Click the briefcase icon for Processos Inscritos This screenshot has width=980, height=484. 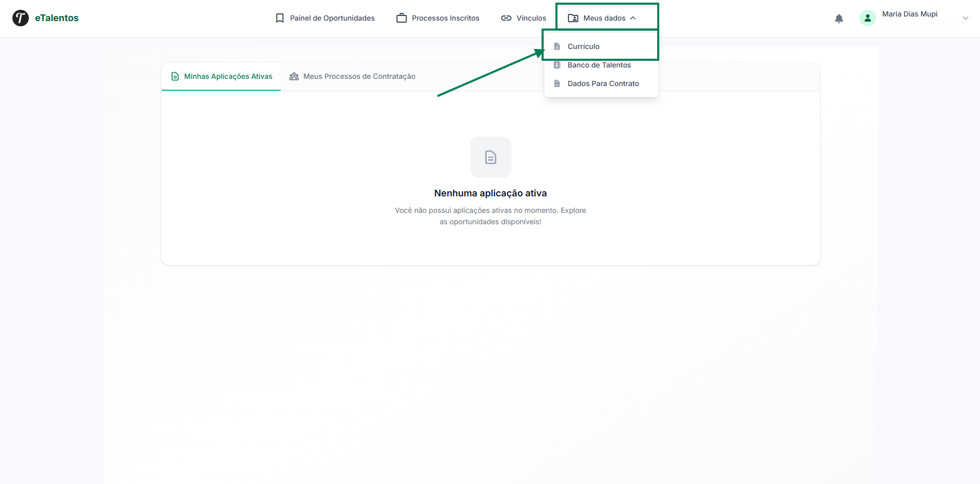(401, 18)
